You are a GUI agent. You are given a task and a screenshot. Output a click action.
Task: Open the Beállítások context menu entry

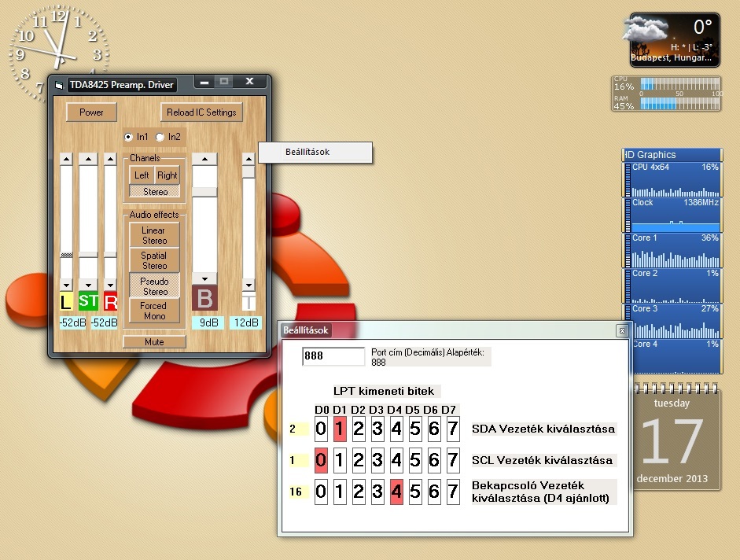315,152
